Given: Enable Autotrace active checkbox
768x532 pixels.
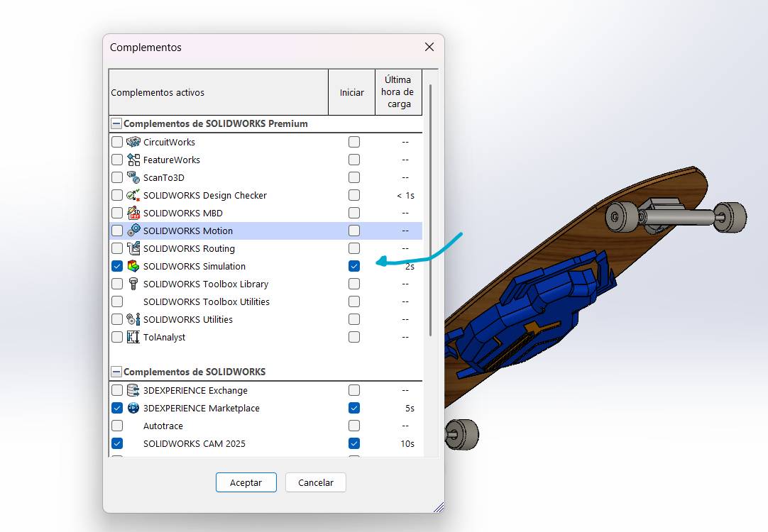Looking at the screenshot, I should (117, 426).
